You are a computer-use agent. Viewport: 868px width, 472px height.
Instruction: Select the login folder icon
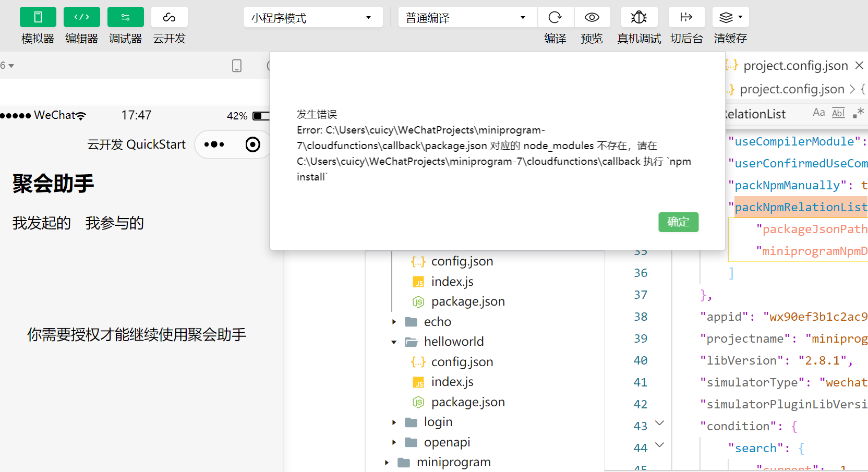[x=412, y=422]
